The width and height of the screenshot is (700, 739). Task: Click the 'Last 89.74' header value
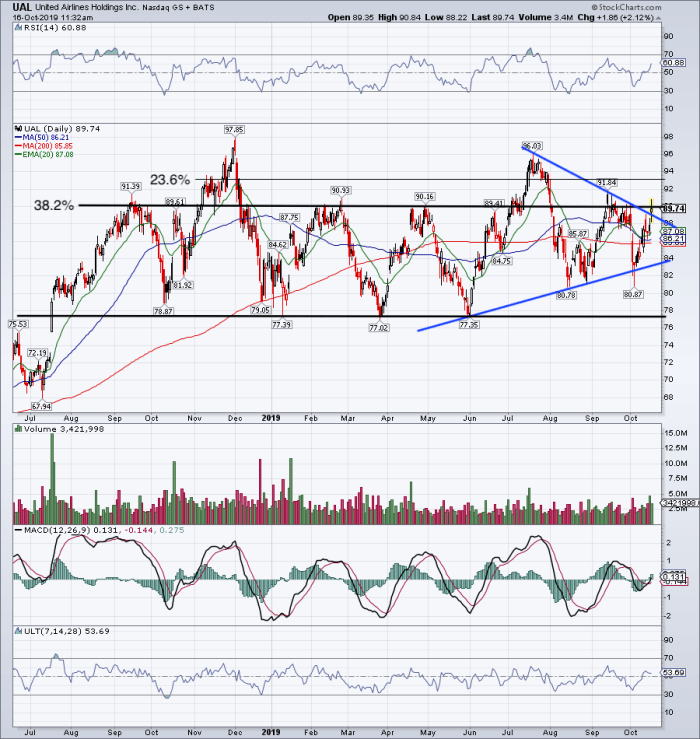(x=493, y=17)
